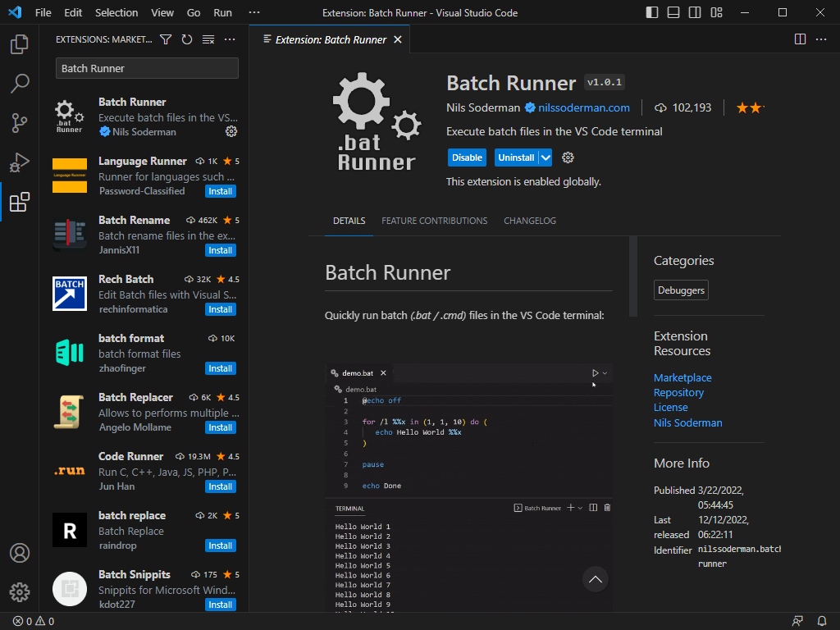The height and width of the screenshot is (630, 840).
Task: Open the Go menu
Action: pyautogui.click(x=194, y=12)
